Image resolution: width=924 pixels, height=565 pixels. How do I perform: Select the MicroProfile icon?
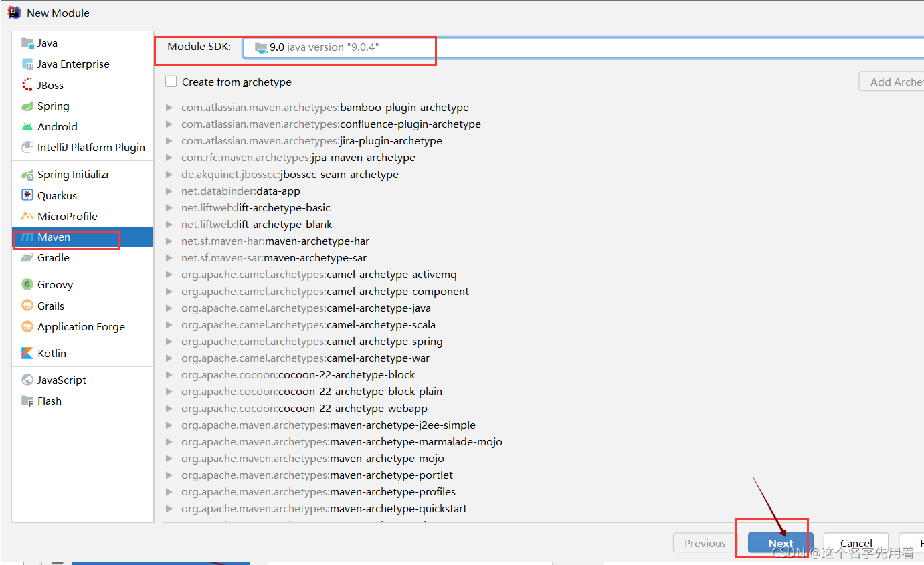27,216
